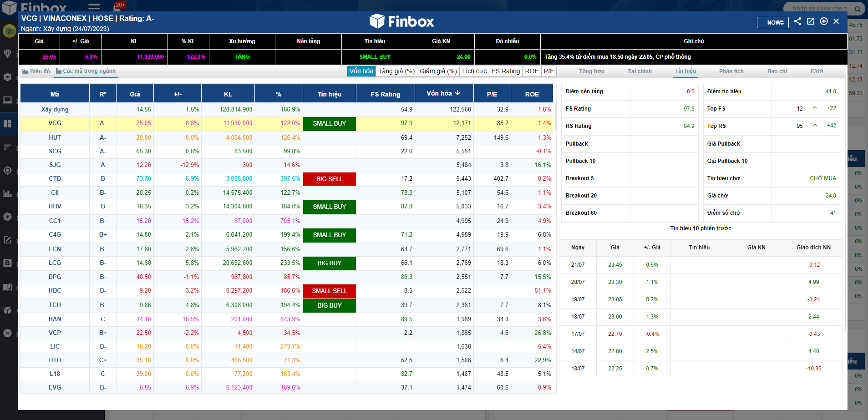This screenshot has height=420, width=868.
Task: Toggle the hamburger menu in top bar
Action: pos(94,7)
